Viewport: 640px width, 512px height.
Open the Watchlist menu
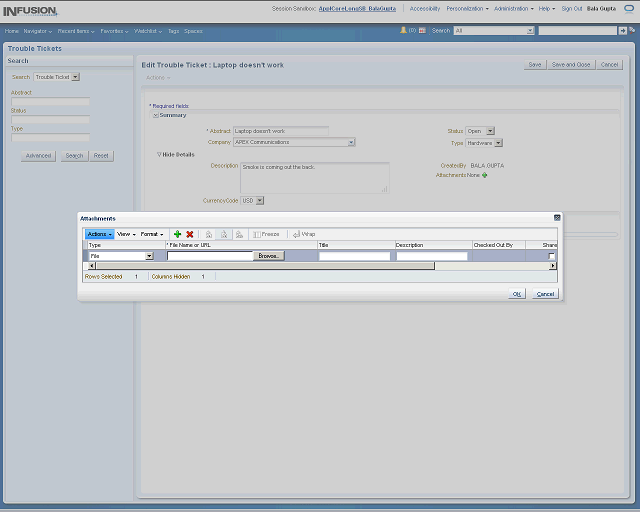point(148,31)
